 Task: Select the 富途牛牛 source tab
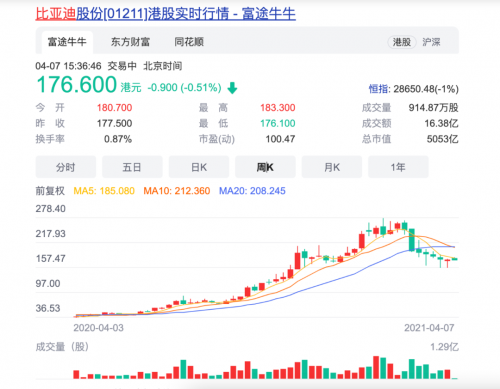coord(67,42)
